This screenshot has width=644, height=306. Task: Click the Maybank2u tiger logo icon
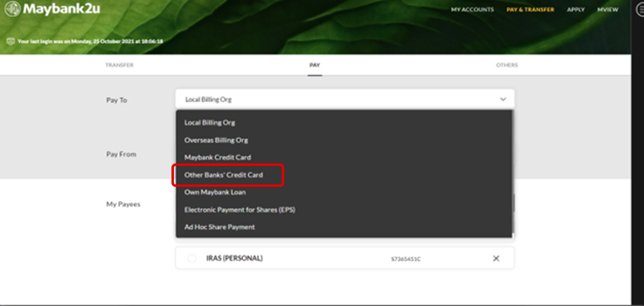12,9
